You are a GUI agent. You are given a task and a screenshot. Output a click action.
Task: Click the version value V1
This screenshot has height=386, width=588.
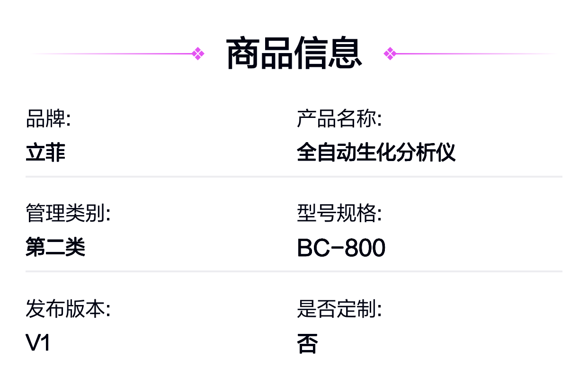coord(38,342)
